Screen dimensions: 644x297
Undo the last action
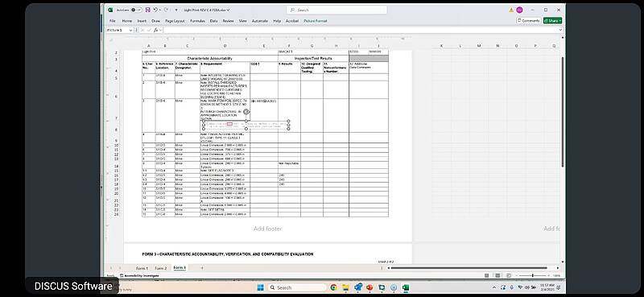pos(155,10)
